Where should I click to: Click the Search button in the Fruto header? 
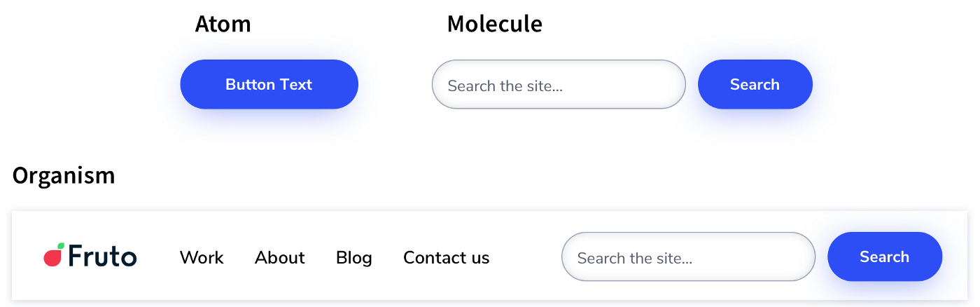(x=884, y=257)
